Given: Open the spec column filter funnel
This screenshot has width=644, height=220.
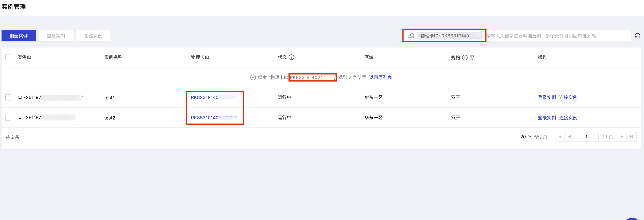Looking at the screenshot, I should coord(472,58).
